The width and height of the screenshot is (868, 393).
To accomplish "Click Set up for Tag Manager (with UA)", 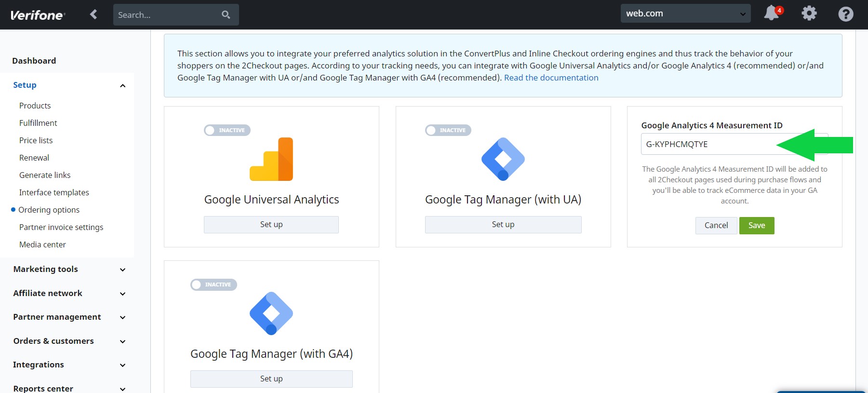I will point(503,224).
